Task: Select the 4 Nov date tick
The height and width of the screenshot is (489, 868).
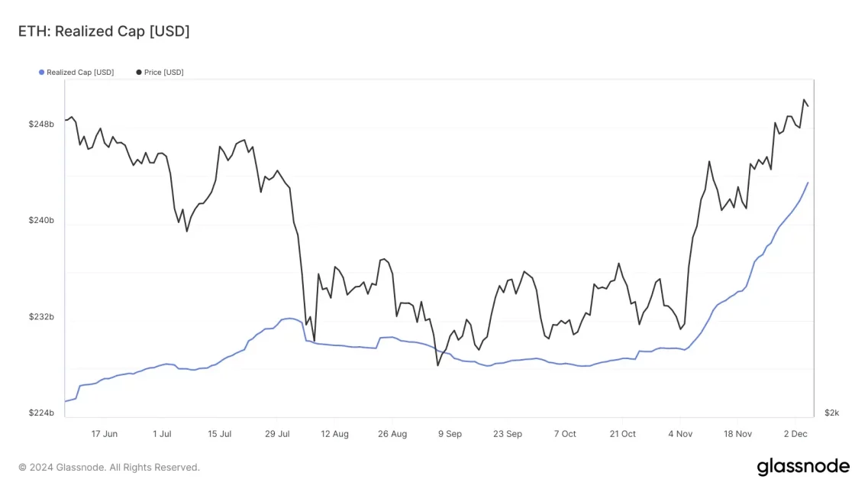Action: click(x=680, y=434)
